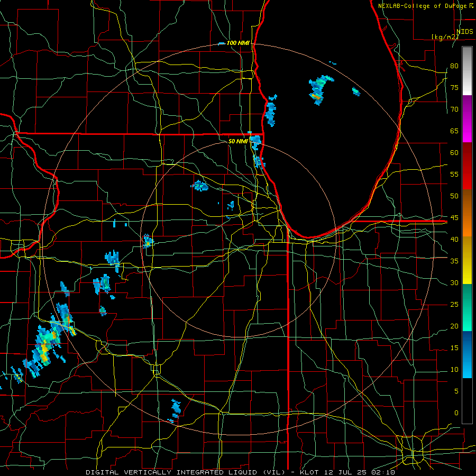Click the scale value 65

pos(454,131)
